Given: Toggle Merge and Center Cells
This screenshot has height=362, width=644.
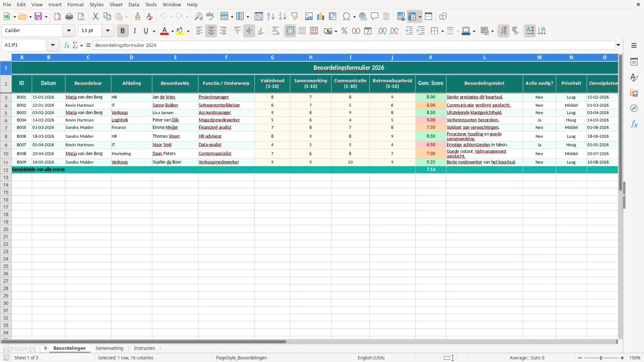Looking at the screenshot, I should (290, 31).
